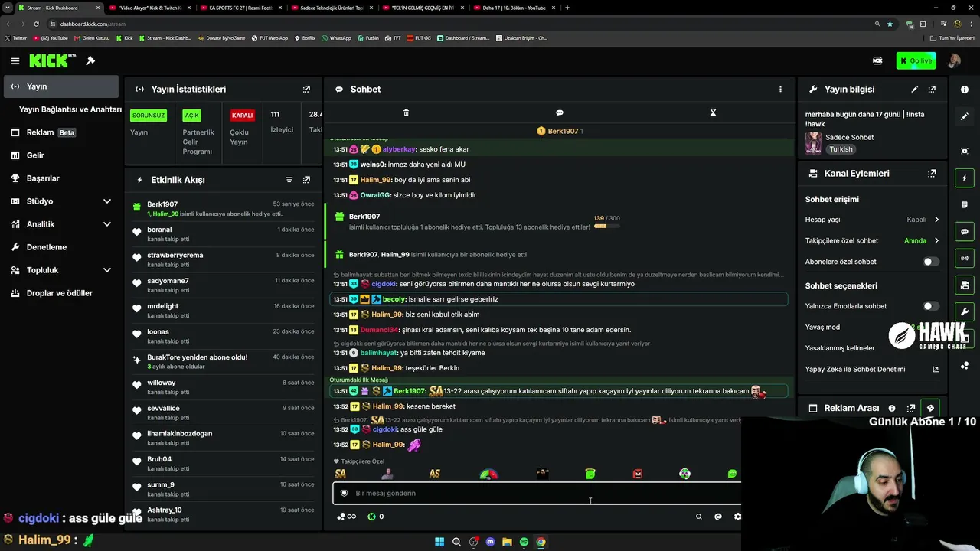Open the pin icon beside the Kick logo
Viewport: 980px width, 551px height.
[90, 60]
